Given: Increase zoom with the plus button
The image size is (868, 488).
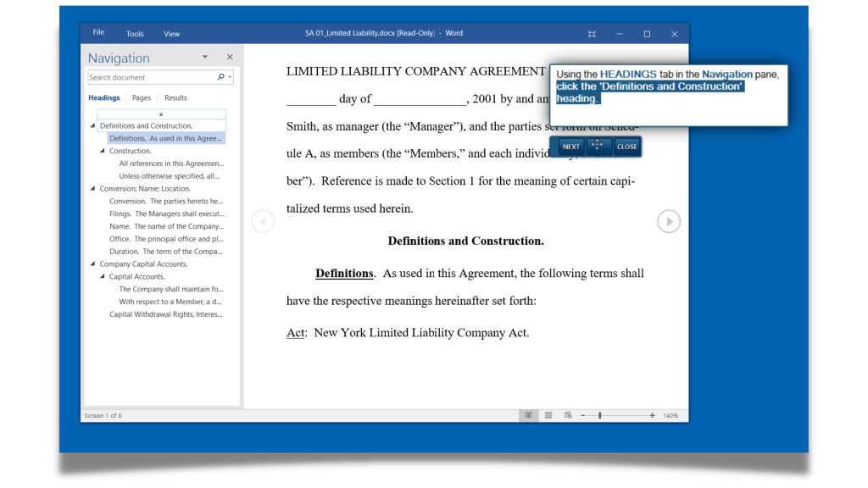Looking at the screenshot, I should [x=652, y=415].
